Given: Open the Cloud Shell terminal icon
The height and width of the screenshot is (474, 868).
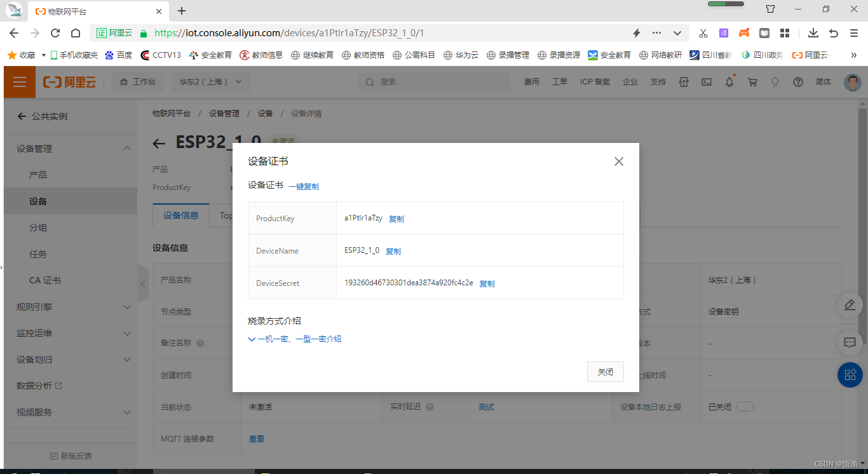Looking at the screenshot, I should tap(707, 82).
